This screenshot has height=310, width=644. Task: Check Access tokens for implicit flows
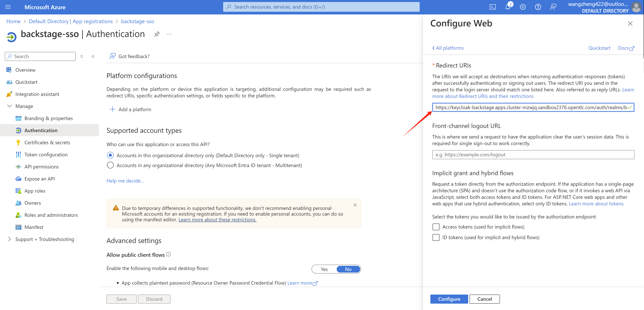click(x=436, y=227)
